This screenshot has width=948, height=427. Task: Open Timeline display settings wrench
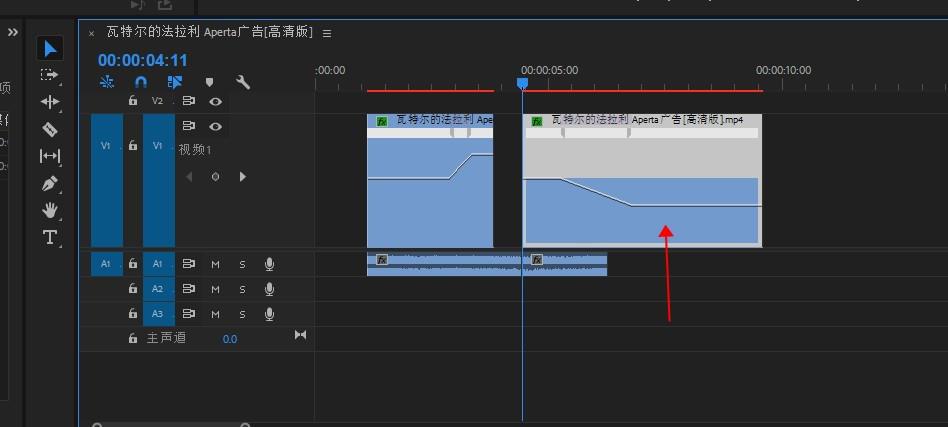[x=243, y=83]
